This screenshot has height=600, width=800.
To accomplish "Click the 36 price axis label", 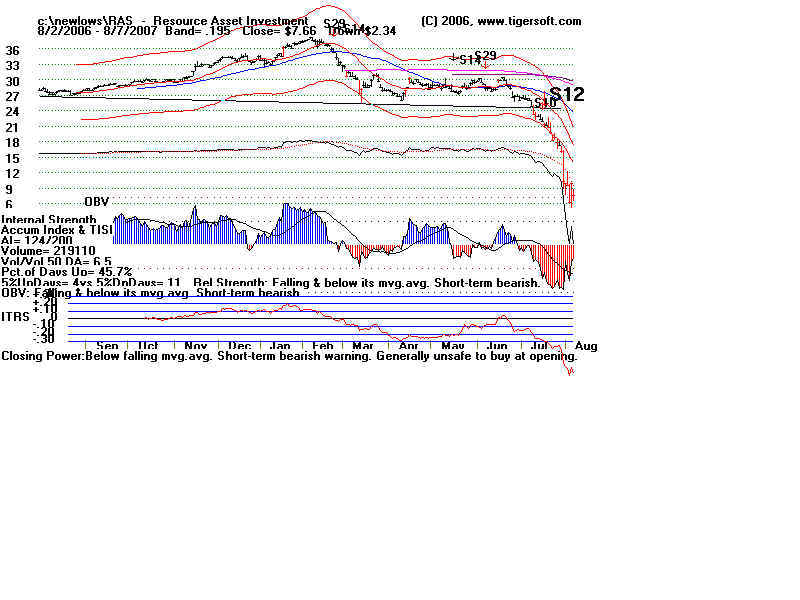I will click(x=12, y=50).
